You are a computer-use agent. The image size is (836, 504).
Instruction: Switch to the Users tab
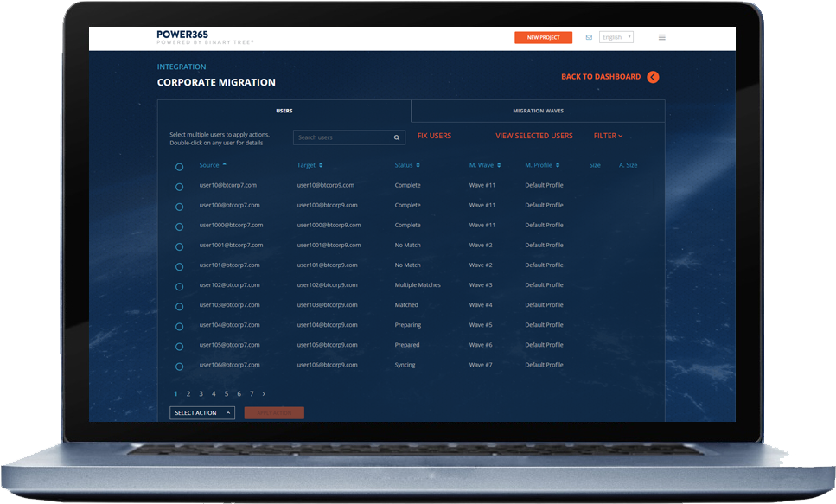(284, 111)
